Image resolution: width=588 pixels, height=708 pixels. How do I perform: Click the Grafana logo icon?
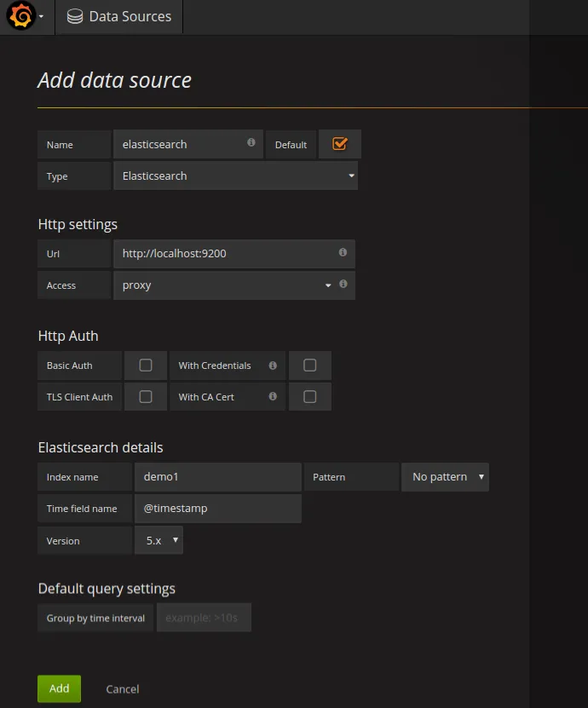(20, 17)
